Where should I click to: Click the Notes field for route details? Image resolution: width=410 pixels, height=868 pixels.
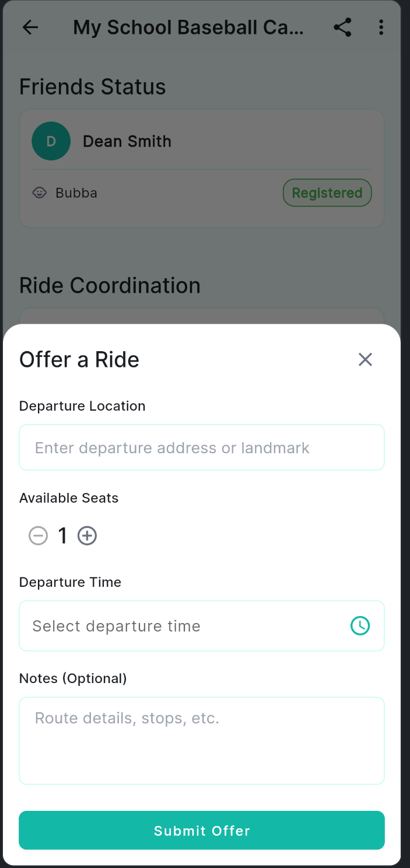coord(202,740)
